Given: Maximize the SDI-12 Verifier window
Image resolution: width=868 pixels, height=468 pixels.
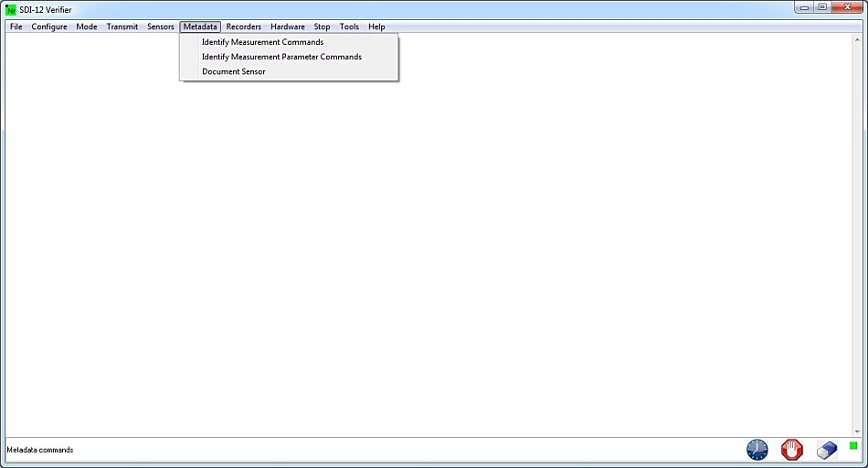Looking at the screenshot, I should 822,7.
